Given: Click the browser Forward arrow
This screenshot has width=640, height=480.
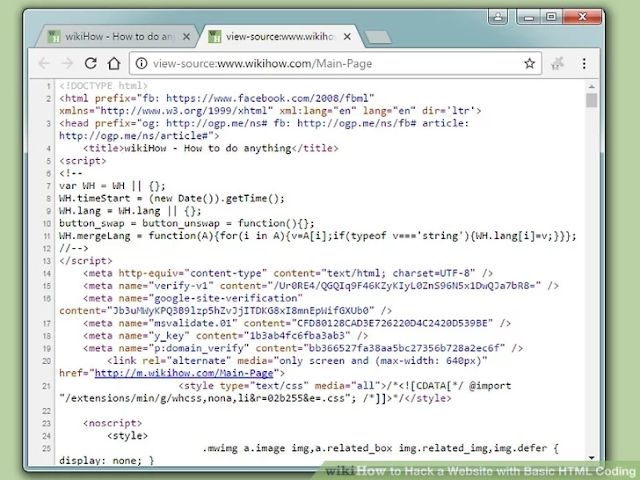Looking at the screenshot, I should (67, 63).
